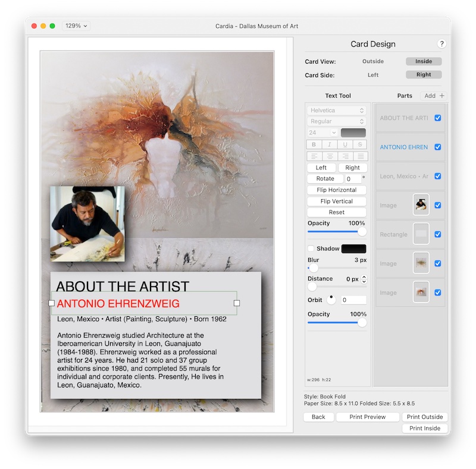The image size is (476, 469).
Task: Open the black Shadow color swatch
Action: coord(353,248)
